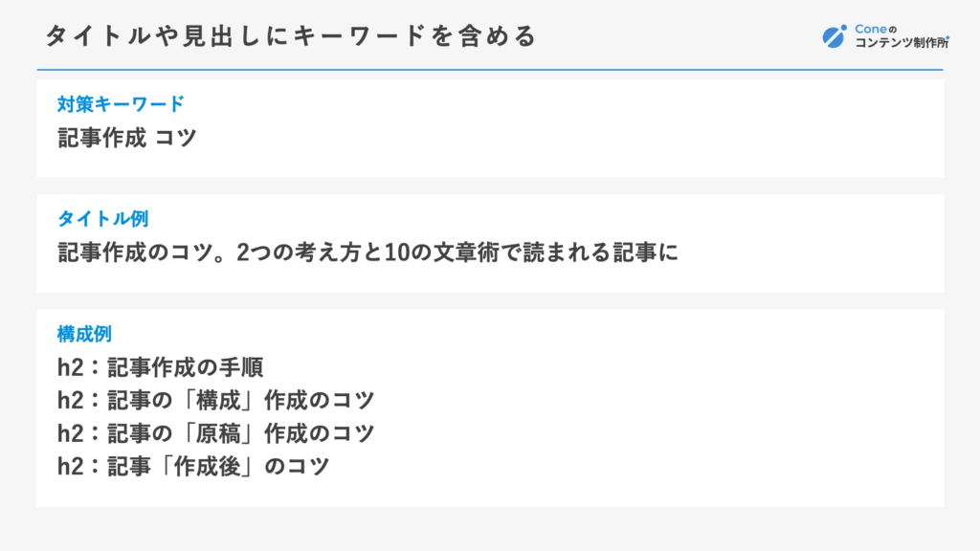
Task: Click the blue divider line under title
Action: click(490, 69)
